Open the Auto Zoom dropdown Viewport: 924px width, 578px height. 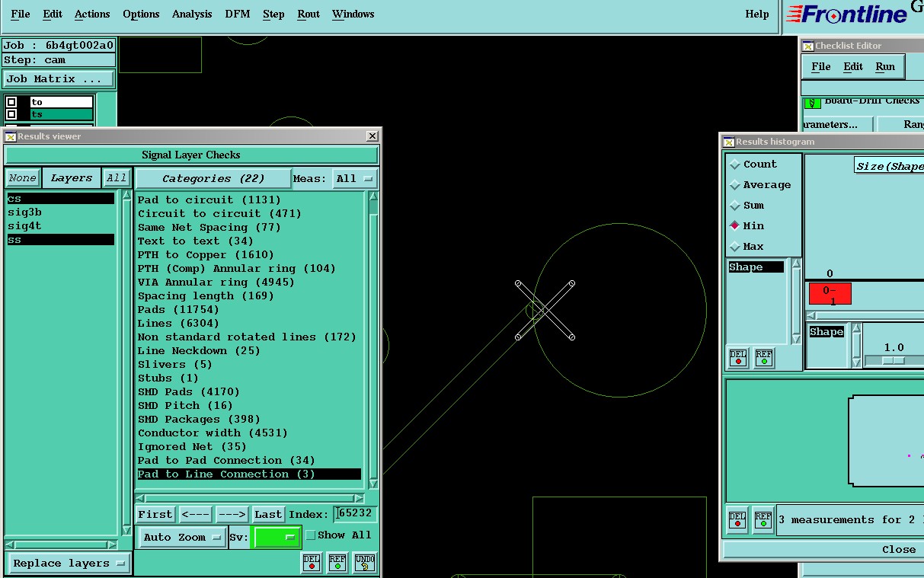(x=181, y=537)
